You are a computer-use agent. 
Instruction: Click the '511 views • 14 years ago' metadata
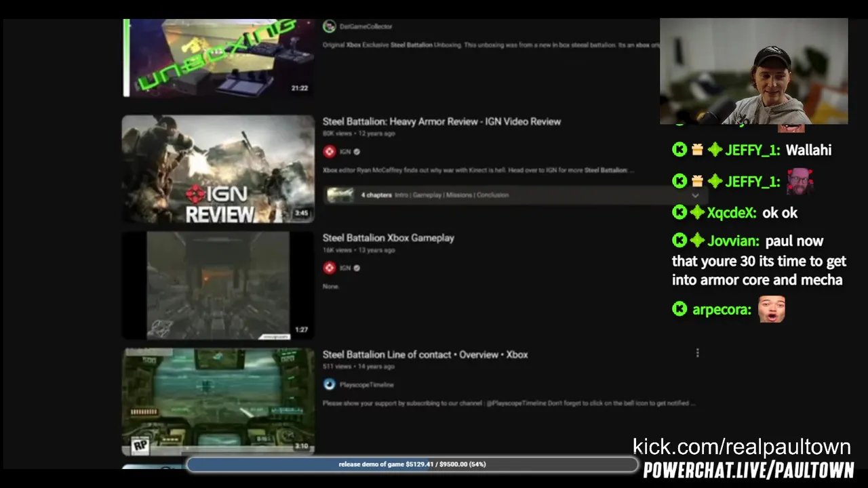pyautogui.click(x=358, y=367)
